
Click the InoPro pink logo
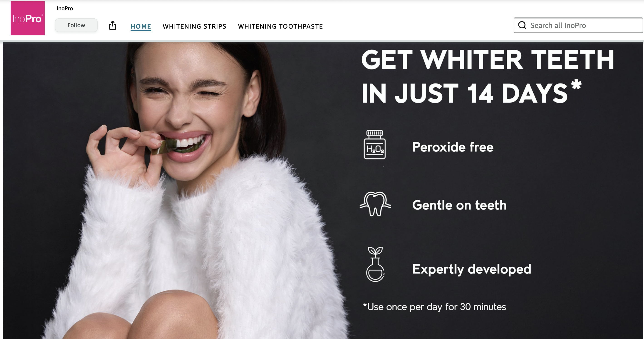click(27, 18)
